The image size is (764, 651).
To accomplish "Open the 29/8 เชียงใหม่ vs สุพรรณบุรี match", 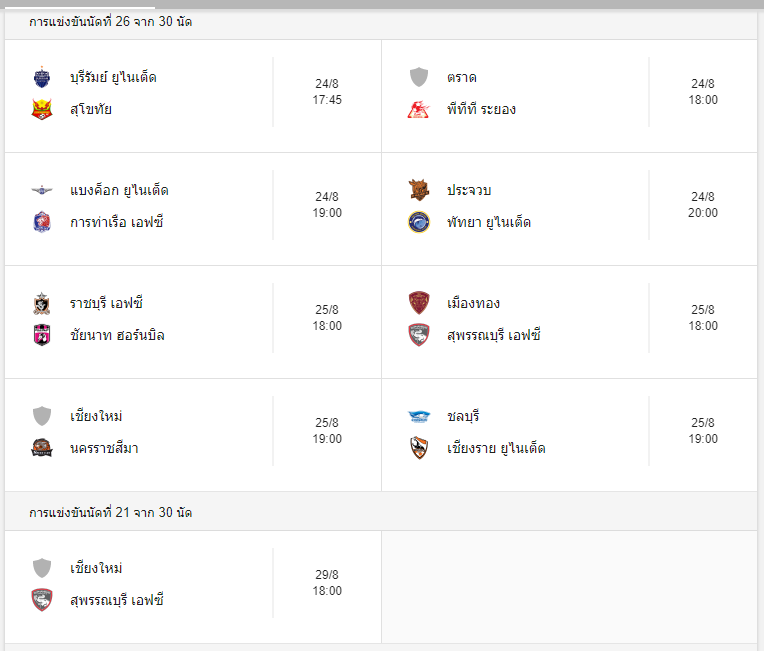I will 192,584.
